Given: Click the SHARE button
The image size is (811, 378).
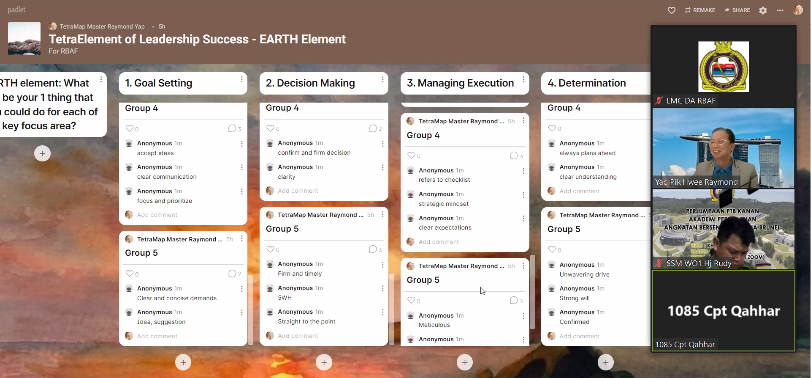Looking at the screenshot, I should (737, 10).
